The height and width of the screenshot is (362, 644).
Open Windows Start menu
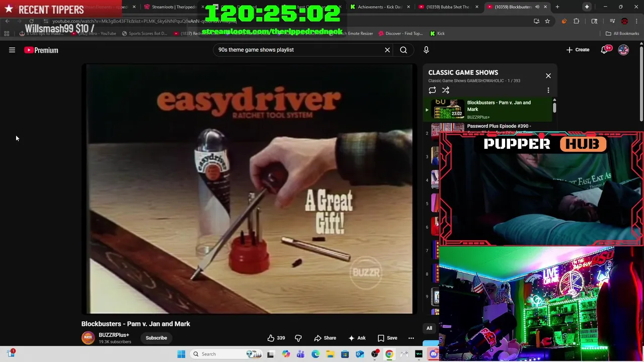pyautogui.click(x=181, y=354)
